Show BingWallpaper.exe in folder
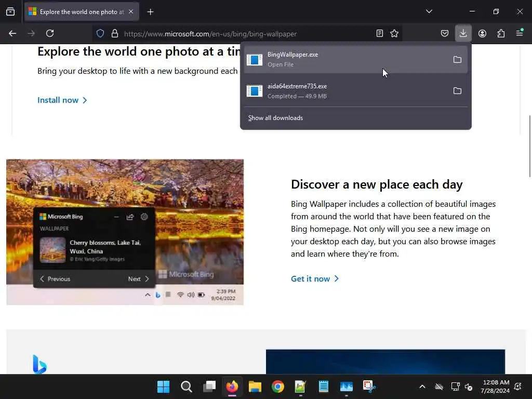532x399 pixels. click(457, 59)
